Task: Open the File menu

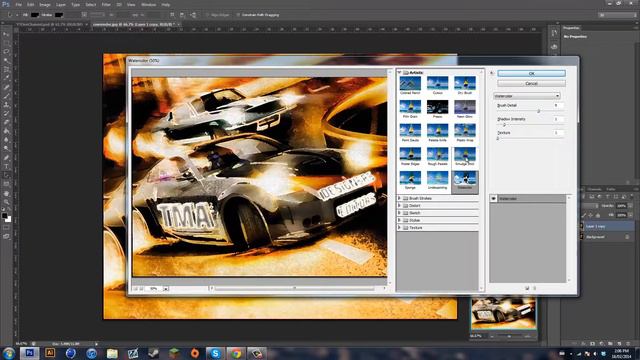Action: 18,4
